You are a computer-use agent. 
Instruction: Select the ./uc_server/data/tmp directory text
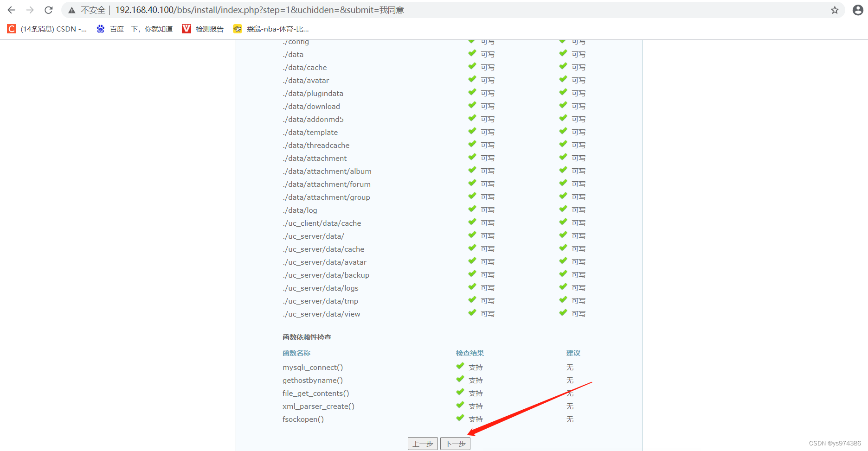[320, 301]
